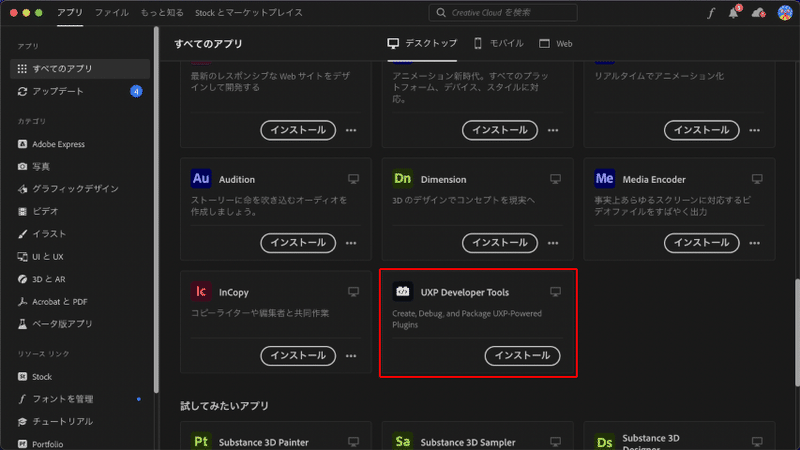Click the Substance 3D Painter Pt icon
800x450 pixels.
[201, 441]
